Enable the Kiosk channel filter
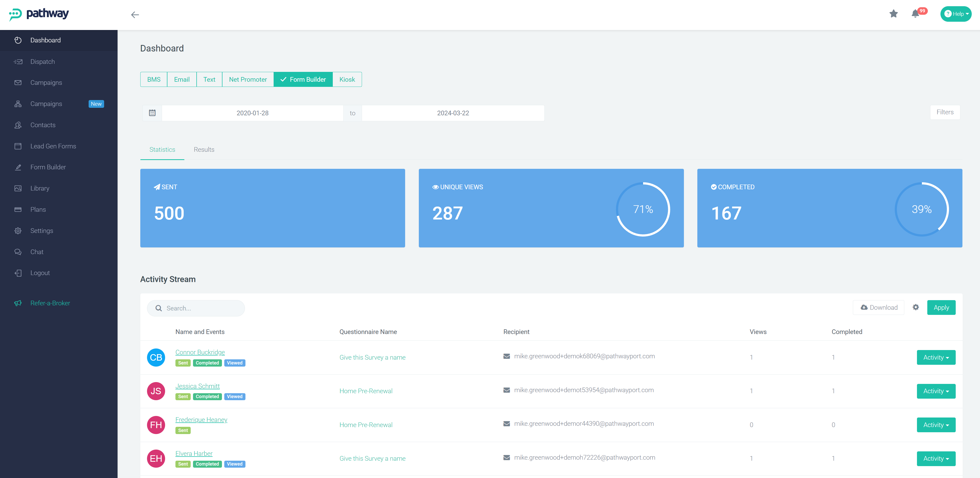This screenshot has width=980, height=478. point(347,79)
